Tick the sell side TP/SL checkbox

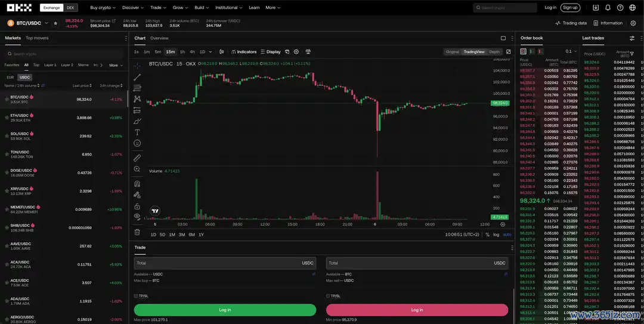pos(328,296)
